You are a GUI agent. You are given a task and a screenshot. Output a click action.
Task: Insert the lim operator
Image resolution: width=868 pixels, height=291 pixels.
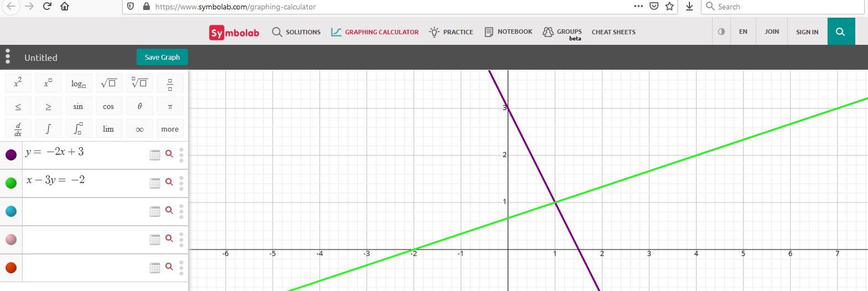108,129
